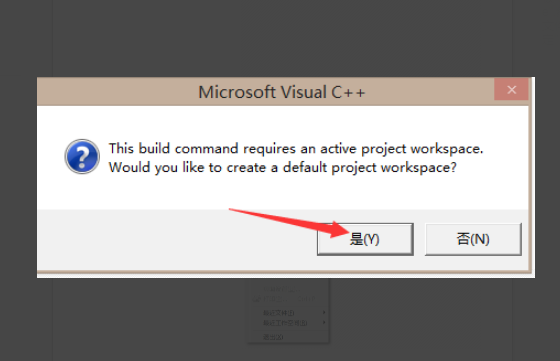
Task: Select the dimmed 打印设置 menu entry
Action: click(x=281, y=289)
